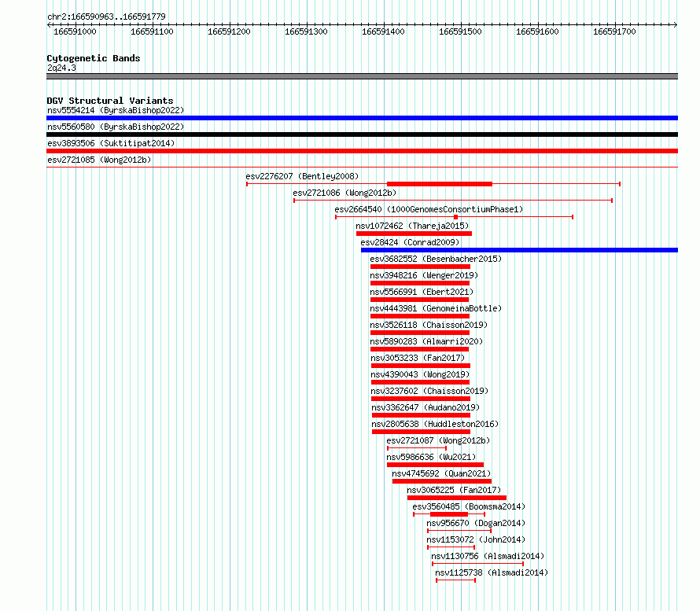Select the red nsv5986636 variant bar
700x611 pixels.
pyautogui.click(x=435, y=465)
